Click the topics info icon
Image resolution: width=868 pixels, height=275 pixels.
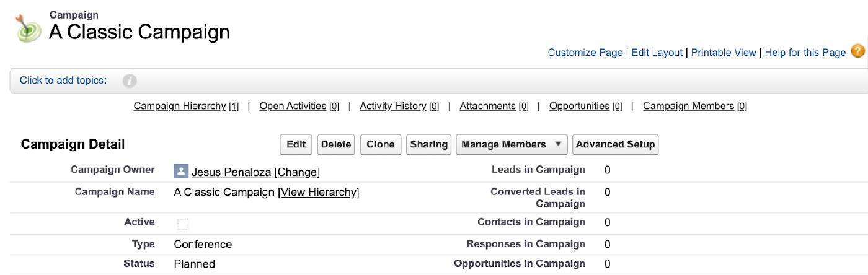[x=130, y=81]
